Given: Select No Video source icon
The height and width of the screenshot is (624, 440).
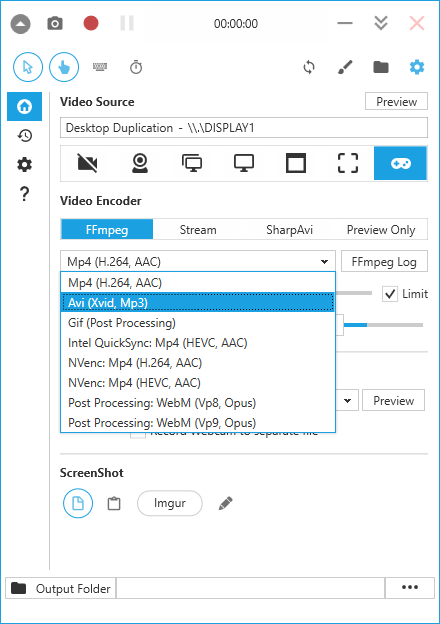Looking at the screenshot, I should point(88,164).
